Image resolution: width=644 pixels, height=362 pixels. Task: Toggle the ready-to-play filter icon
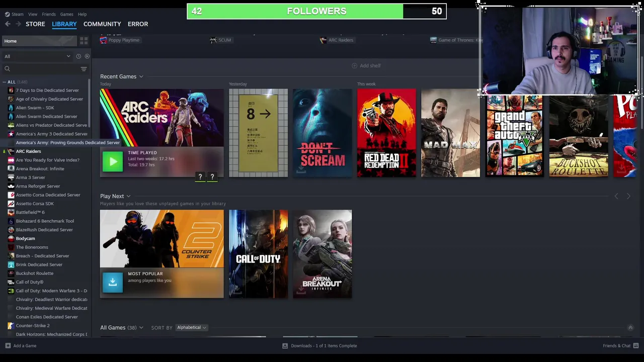[87, 56]
